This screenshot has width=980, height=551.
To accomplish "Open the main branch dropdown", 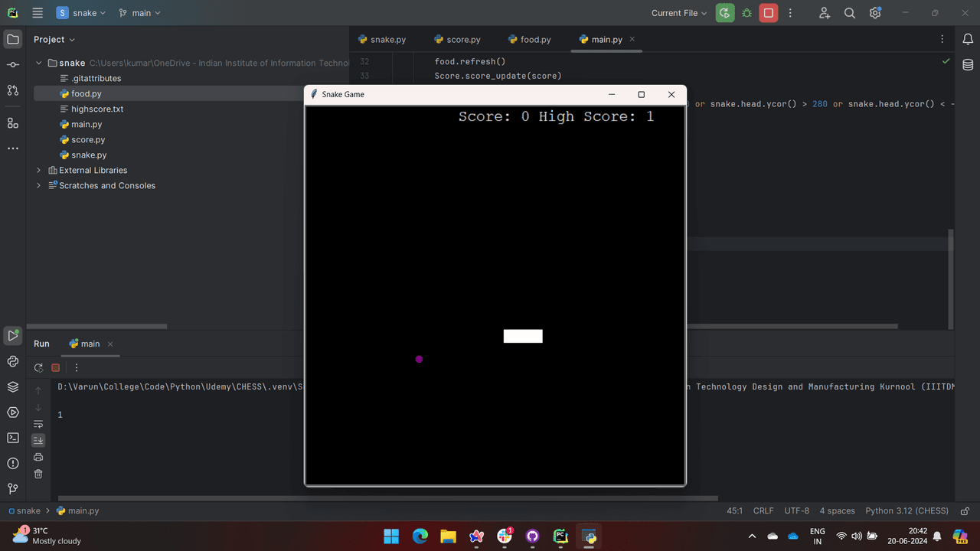I will (140, 13).
